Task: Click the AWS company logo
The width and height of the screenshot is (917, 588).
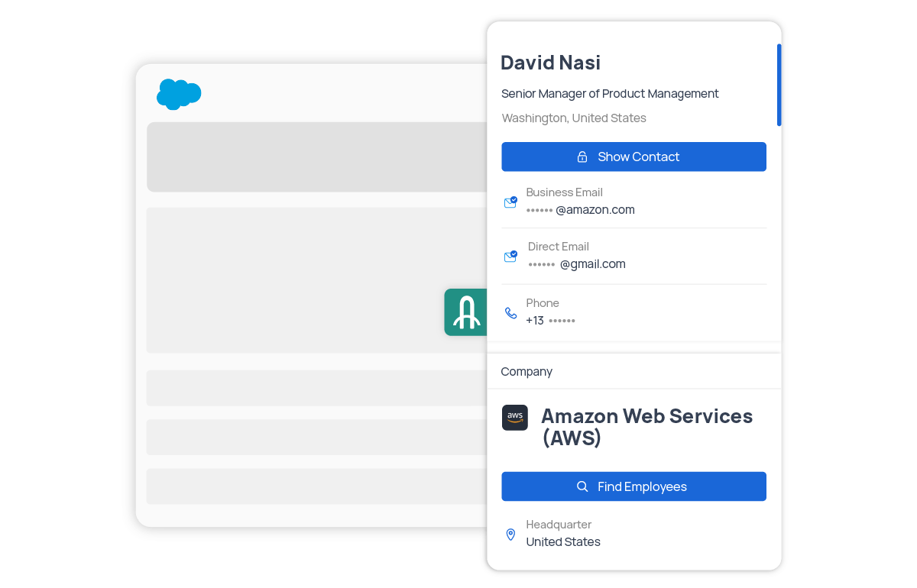Action: pyautogui.click(x=515, y=418)
